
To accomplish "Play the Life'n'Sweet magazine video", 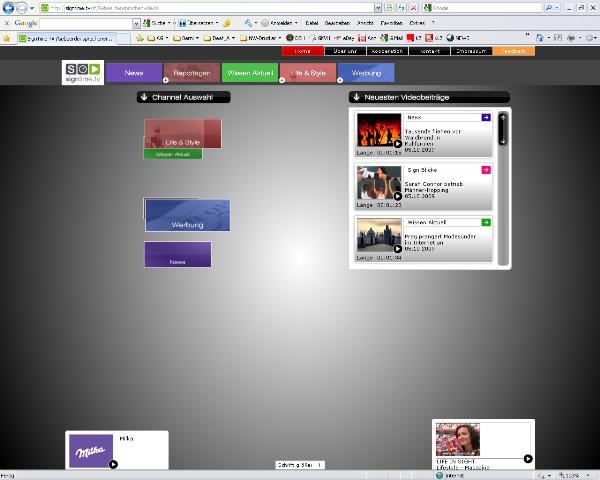I will (x=528, y=459).
